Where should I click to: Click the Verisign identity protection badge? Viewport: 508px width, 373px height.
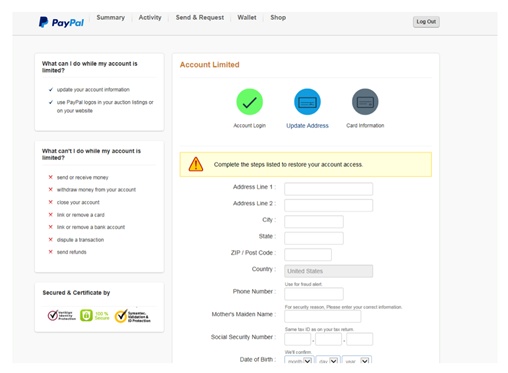pyautogui.click(x=61, y=316)
